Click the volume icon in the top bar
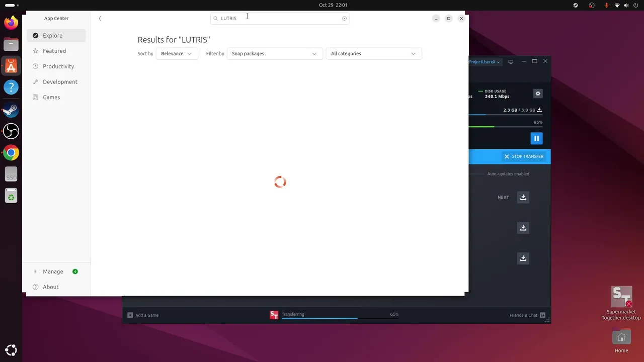Viewport: 644px width, 362px height. pos(627,5)
